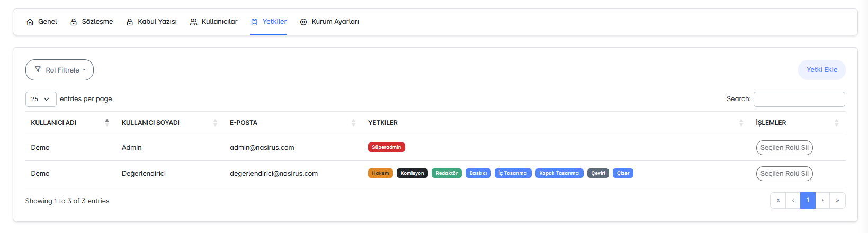Sort the E-Posta column

353,123
